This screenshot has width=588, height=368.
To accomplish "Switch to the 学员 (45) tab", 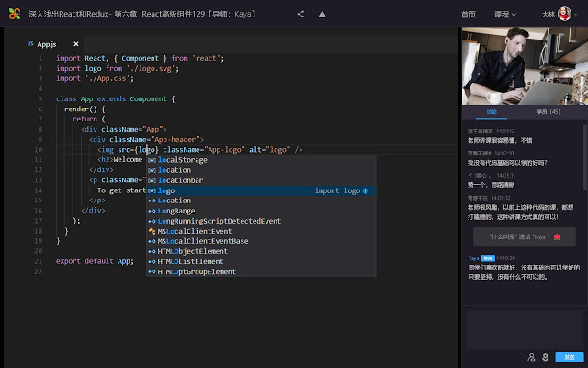I will [548, 112].
